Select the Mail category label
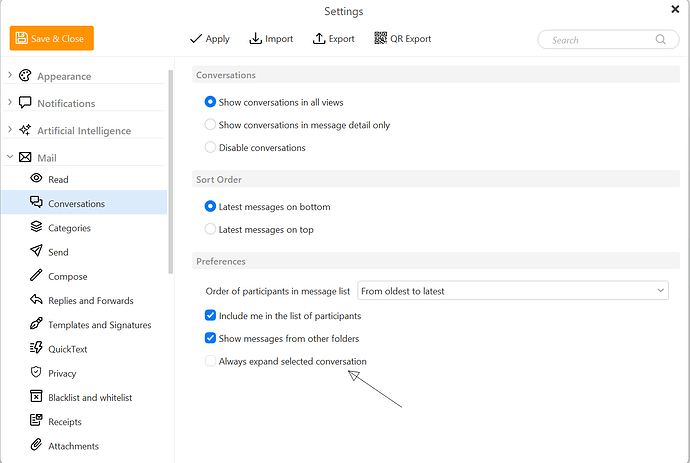This screenshot has width=690, height=463. coord(47,158)
